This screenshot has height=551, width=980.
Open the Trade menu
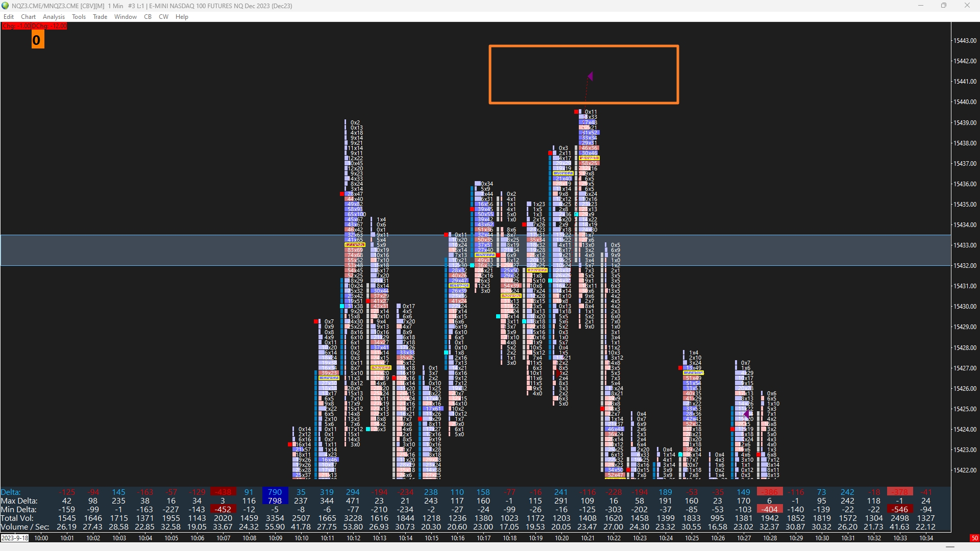click(100, 17)
